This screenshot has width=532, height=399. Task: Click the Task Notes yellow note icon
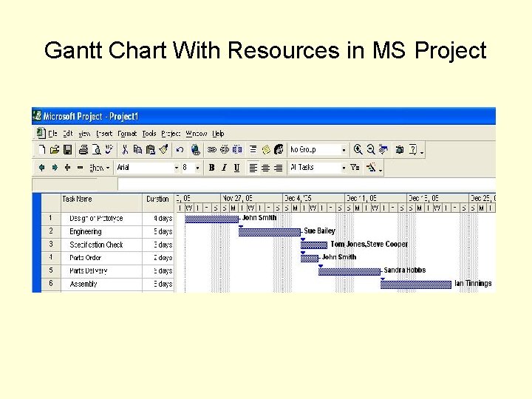tap(266, 149)
